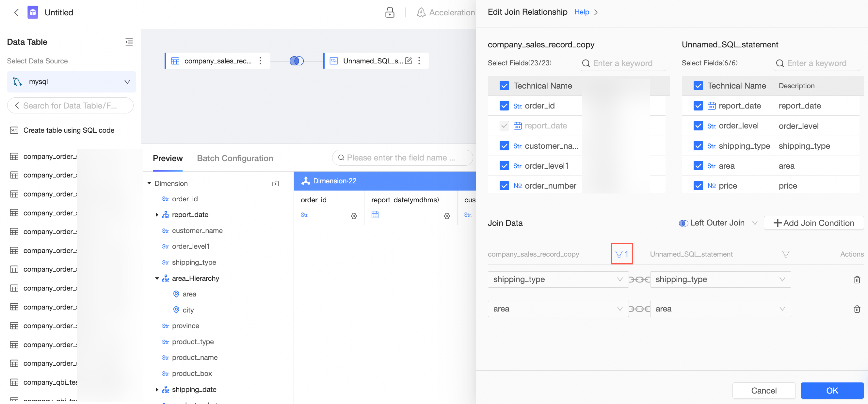Collapse the Data Table panel icon

click(x=129, y=42)
